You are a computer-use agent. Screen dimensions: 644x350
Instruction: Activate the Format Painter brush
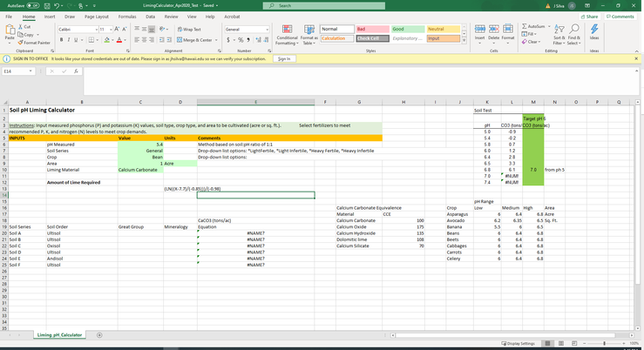pos(34,43)
